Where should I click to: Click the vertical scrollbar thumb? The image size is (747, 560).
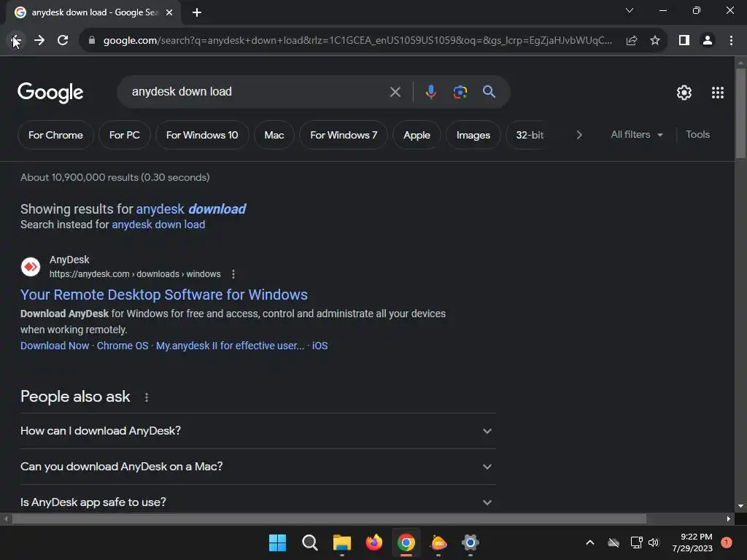[740, 112]
